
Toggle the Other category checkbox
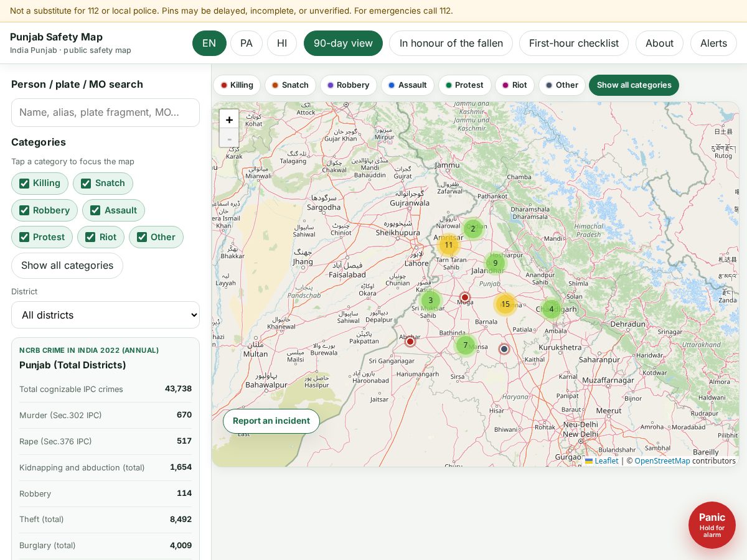(142, 237)
